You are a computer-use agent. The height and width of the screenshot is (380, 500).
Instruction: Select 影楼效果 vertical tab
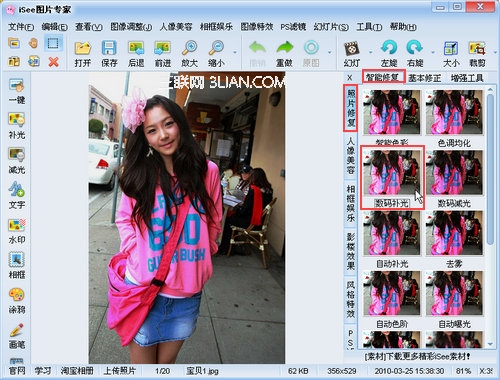click(x=351, y=251)
